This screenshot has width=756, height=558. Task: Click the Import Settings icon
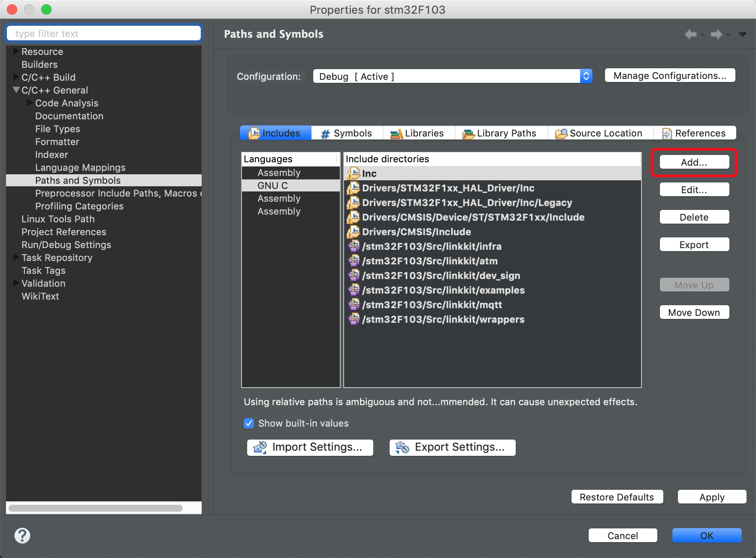tap(260, 447)
